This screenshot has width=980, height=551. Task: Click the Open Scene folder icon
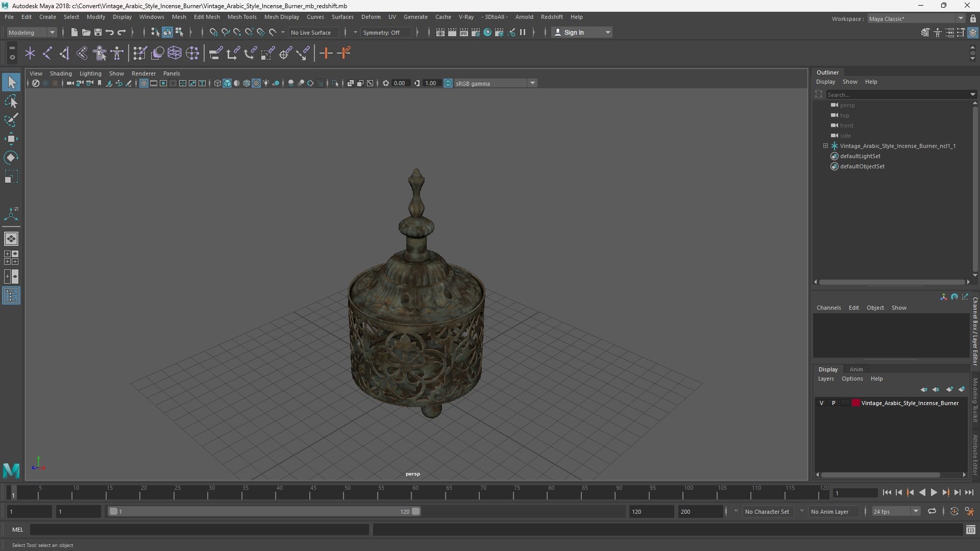tap(86, 32)
